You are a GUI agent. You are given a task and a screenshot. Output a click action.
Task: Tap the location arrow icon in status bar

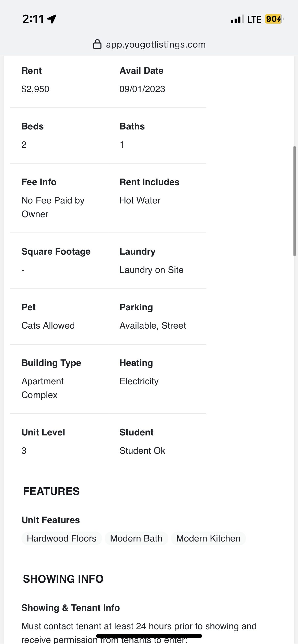pos(52,19)
